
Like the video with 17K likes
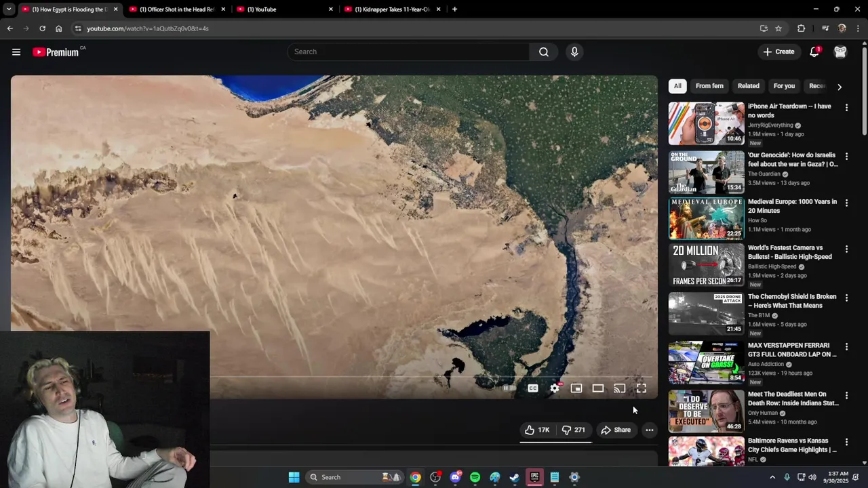click(x=537, y=430)
